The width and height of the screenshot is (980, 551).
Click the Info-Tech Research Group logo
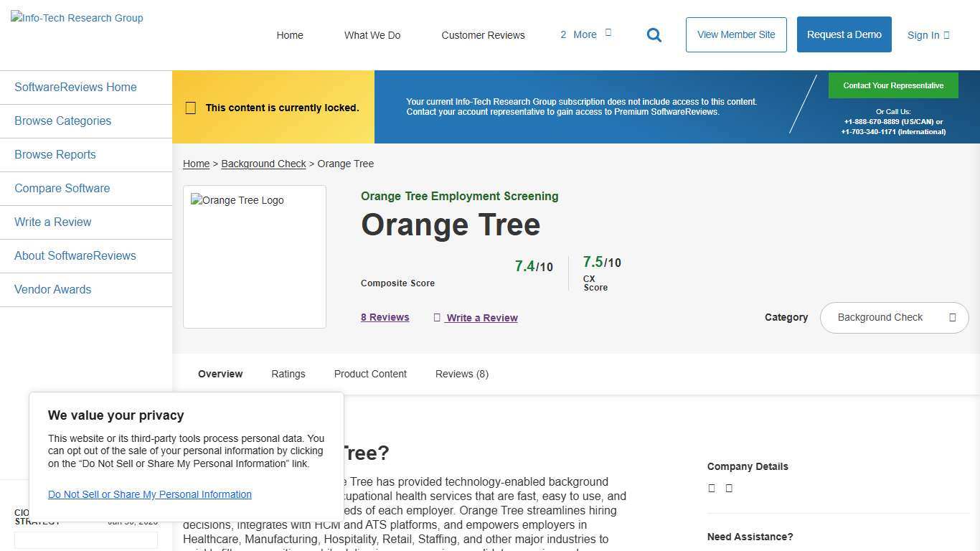76,18
